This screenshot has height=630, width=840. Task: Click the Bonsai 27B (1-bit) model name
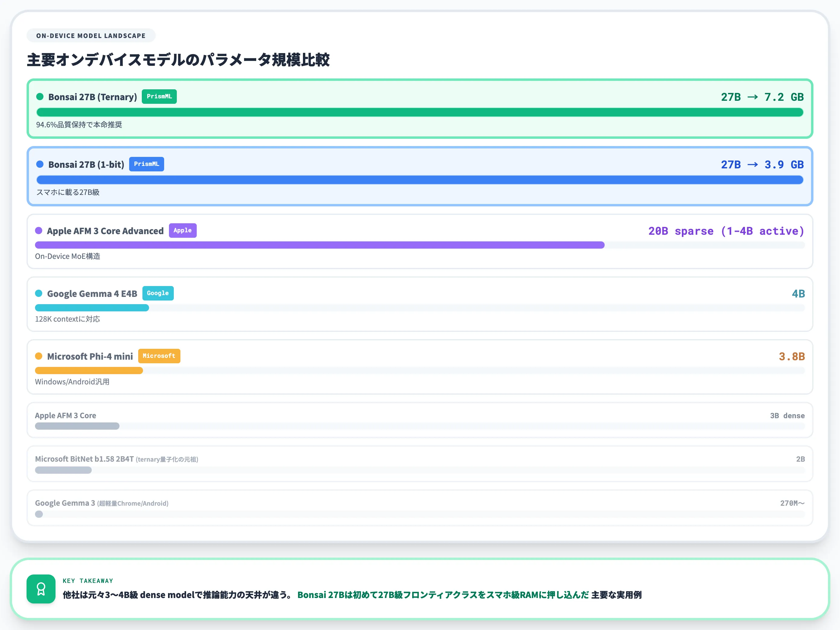pos(86,164)
